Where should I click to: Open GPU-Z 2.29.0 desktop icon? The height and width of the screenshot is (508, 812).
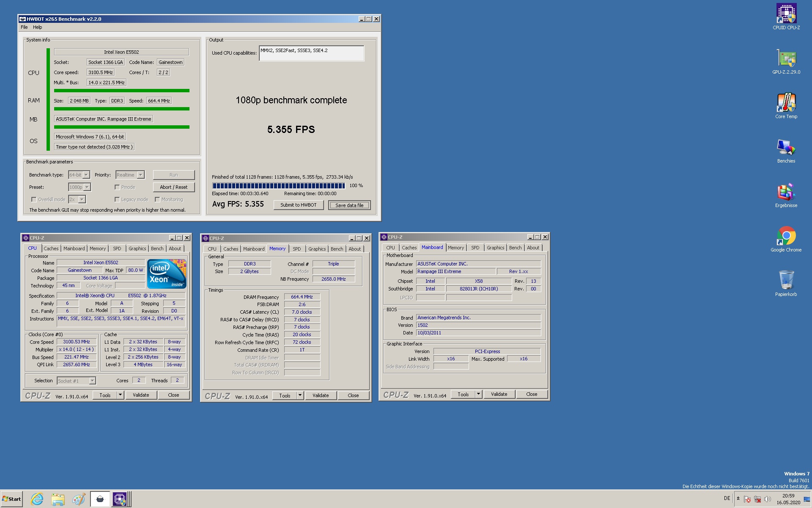point(786,62)
